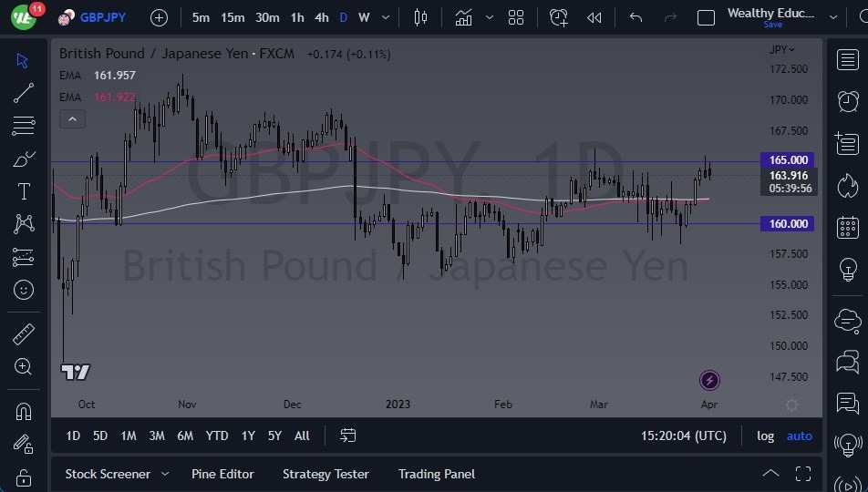
Task: Click the add symbol compare plus button
Action: tap(159, 17)
